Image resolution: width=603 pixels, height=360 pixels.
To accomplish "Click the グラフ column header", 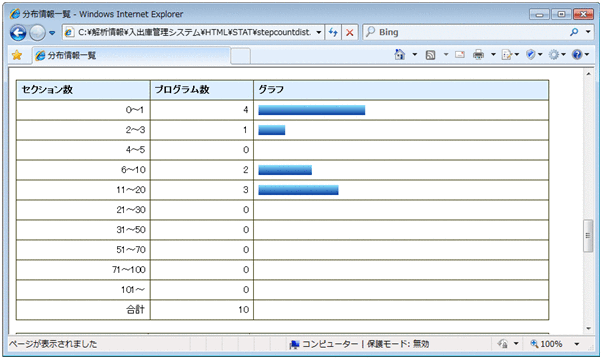I will point(401,90).
